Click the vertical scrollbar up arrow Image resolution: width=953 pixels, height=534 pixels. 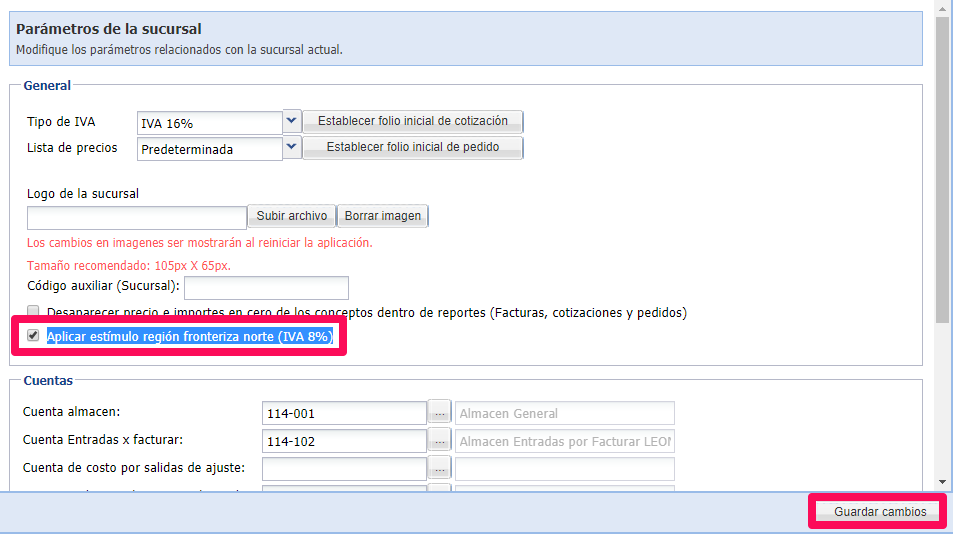pos(943,8)
